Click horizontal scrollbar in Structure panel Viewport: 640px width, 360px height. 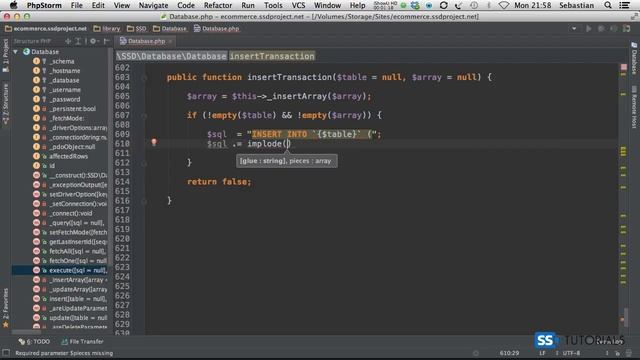click(26, 332)
